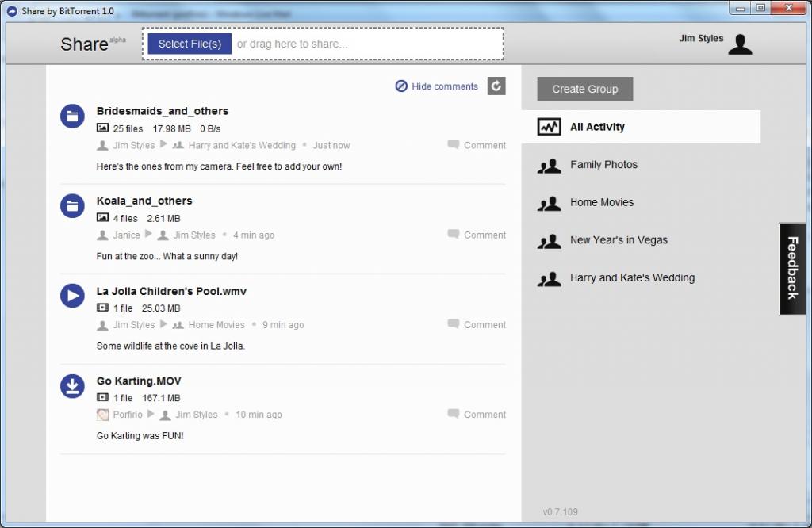812x528 pixels.
Task: Click sender name Porfirio on Go Karting post
Action: click(128, 415)
